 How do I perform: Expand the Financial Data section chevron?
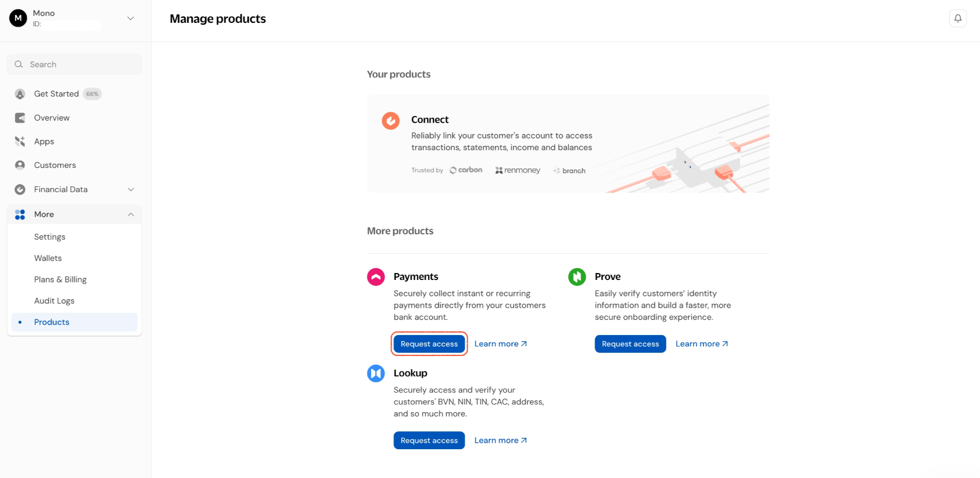131,190
